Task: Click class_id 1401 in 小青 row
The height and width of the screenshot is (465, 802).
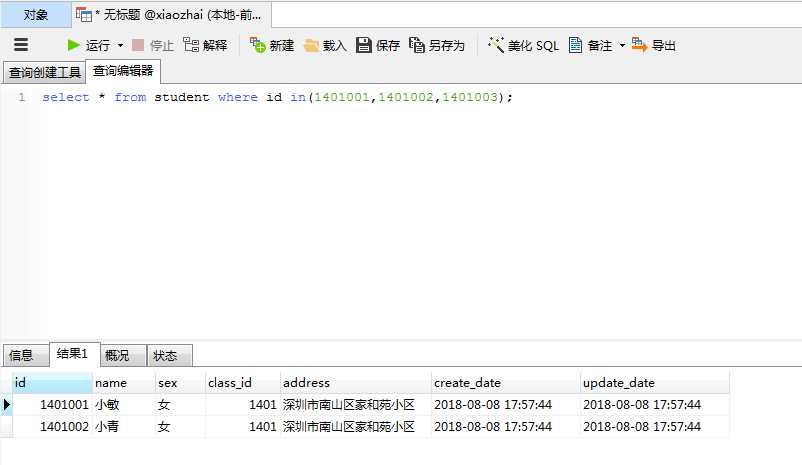Action: [242, 427]
